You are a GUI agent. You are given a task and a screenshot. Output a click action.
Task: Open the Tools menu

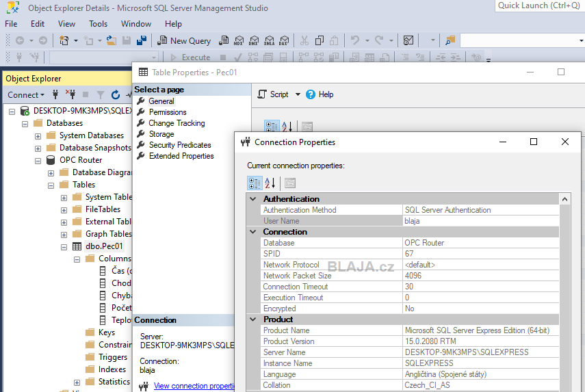(x=98, y=24)
